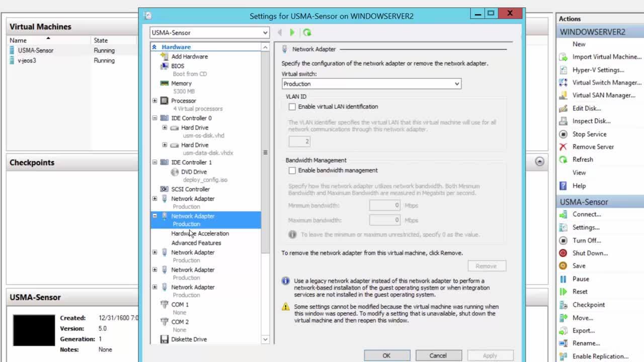Click the COM 2 port icon
Viewport: 644px width, 362px height.
click(x=164, y=322)
